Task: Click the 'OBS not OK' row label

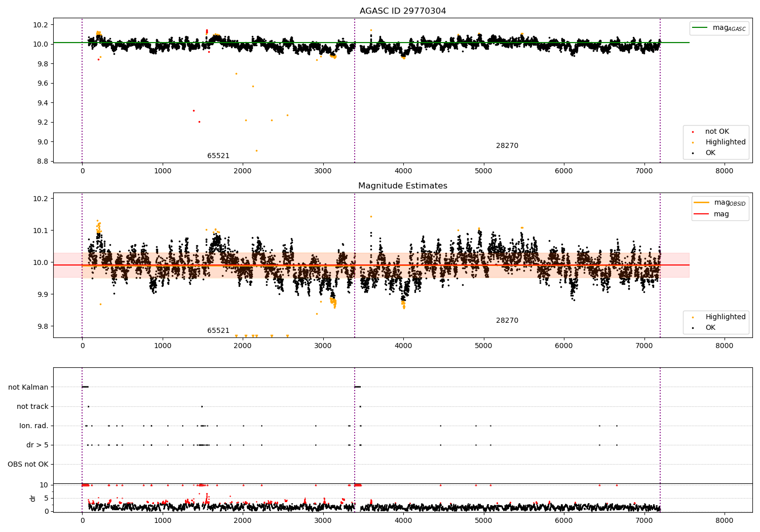Action: [28, 465]
